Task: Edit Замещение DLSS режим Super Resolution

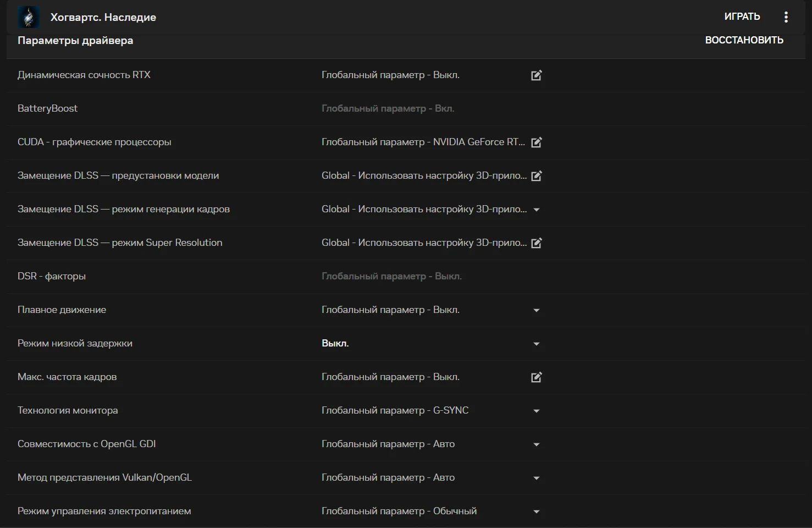Action: 536,243
